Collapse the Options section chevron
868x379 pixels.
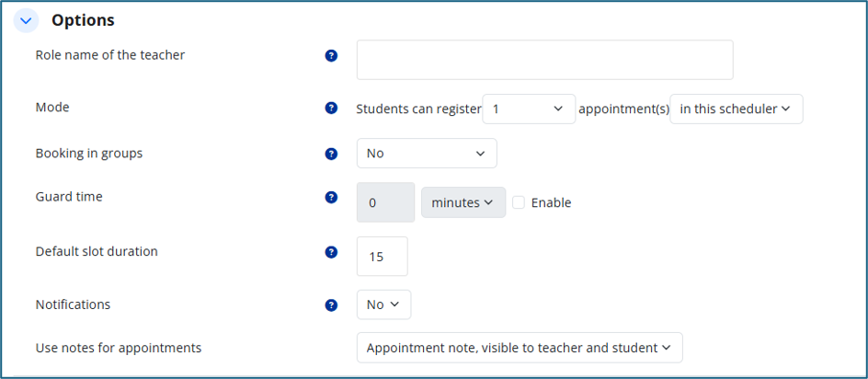click(26, 21)
